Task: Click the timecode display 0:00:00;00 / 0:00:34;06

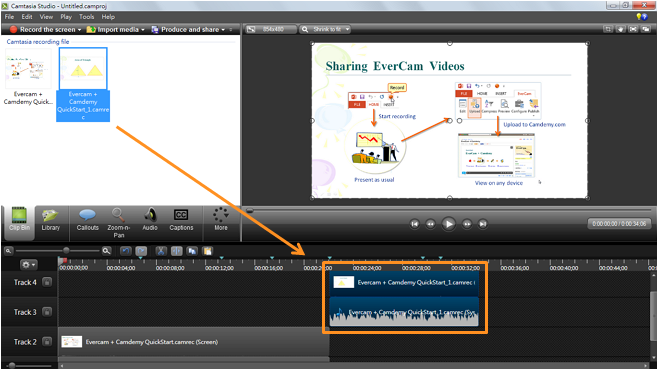Action: pos(619,224)
